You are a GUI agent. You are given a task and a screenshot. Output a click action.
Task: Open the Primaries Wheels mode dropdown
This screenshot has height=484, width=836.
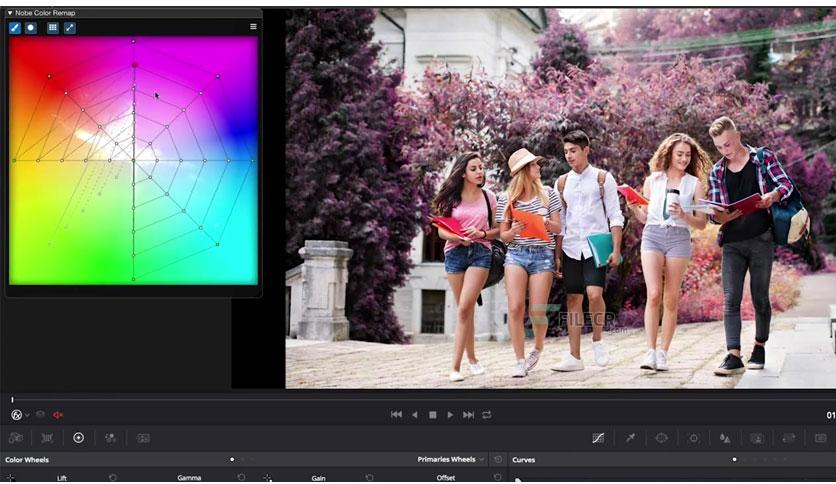pos(451,459)
